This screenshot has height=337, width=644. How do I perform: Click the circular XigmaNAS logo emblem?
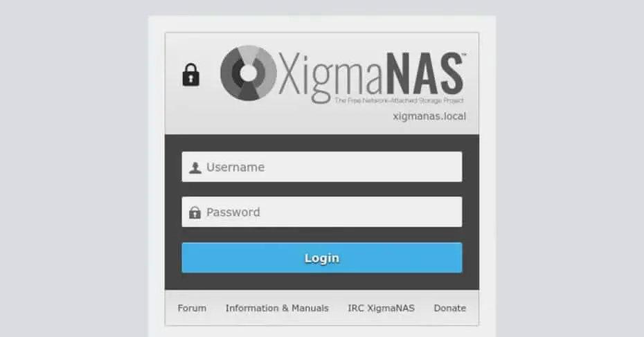pyautogui.click(x=249, y=73)
